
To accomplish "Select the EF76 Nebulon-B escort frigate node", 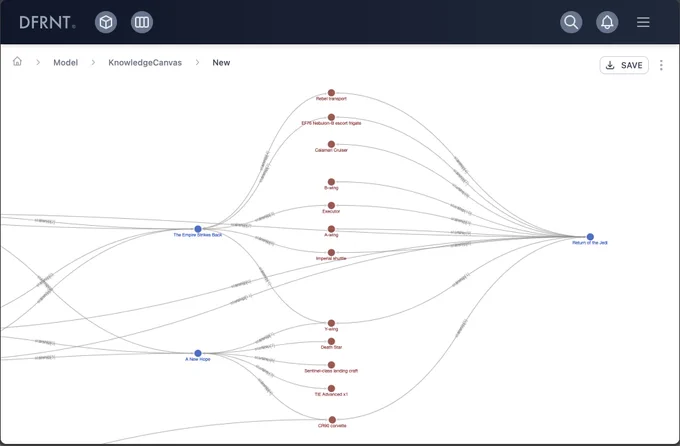I will (x=331, y=117).
